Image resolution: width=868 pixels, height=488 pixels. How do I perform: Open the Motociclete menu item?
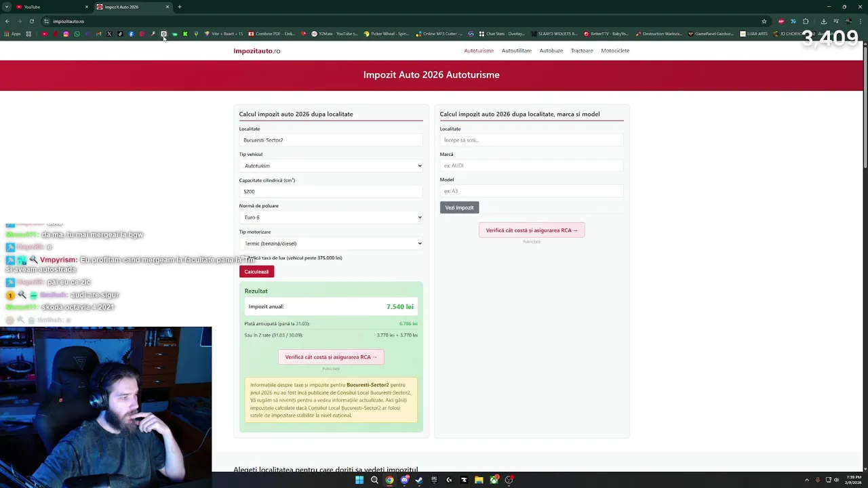(x=615, y=51)
